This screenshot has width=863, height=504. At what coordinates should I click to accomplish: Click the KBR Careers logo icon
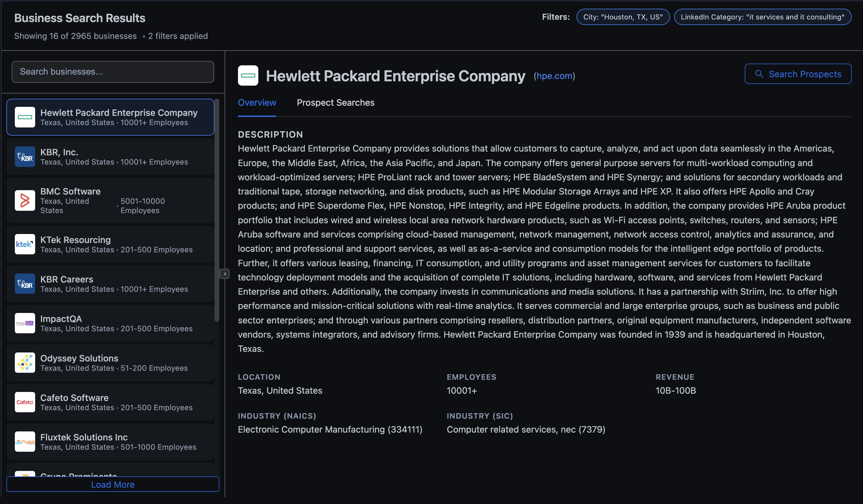25,284
